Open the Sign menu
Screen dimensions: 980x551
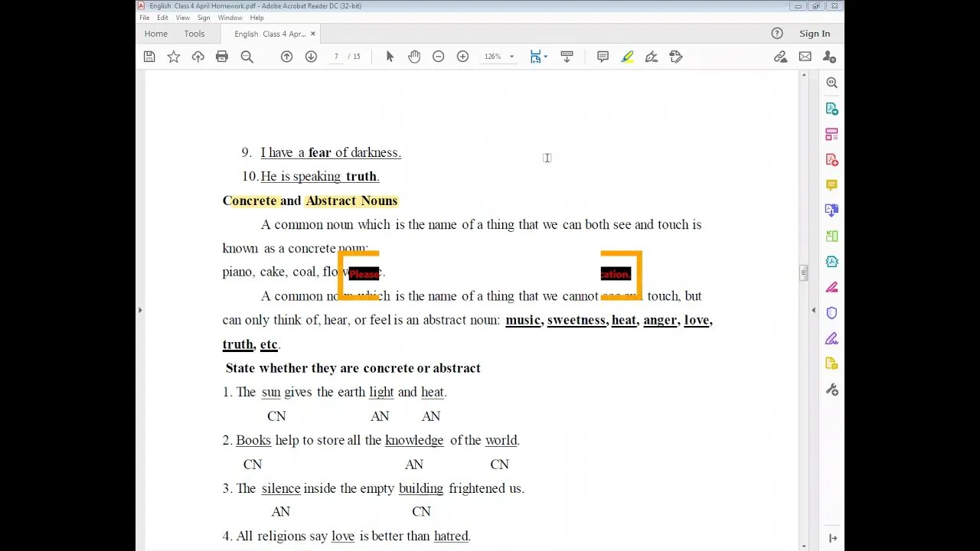pyautogui.click(x=204, y=18)
